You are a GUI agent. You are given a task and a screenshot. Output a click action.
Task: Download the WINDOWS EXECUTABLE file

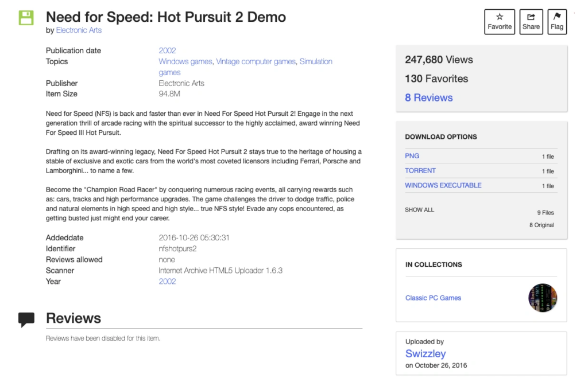(443, 186)
